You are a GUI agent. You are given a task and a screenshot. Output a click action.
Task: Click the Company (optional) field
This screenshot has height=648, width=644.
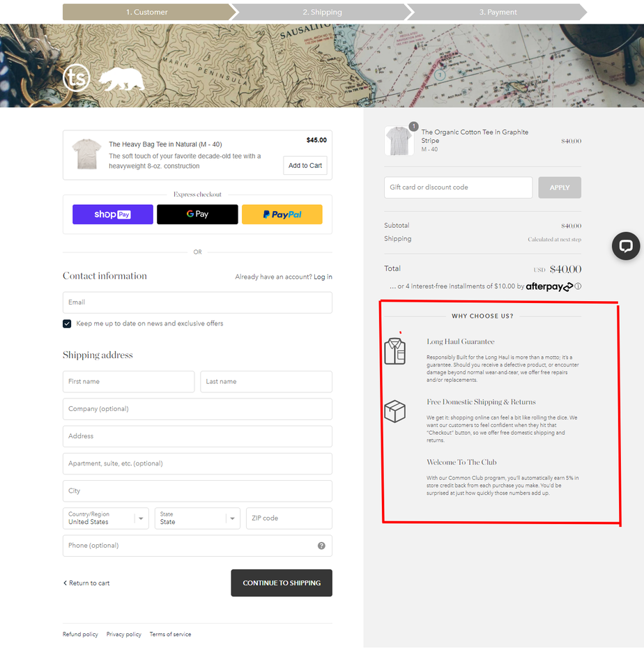point(197,409)
